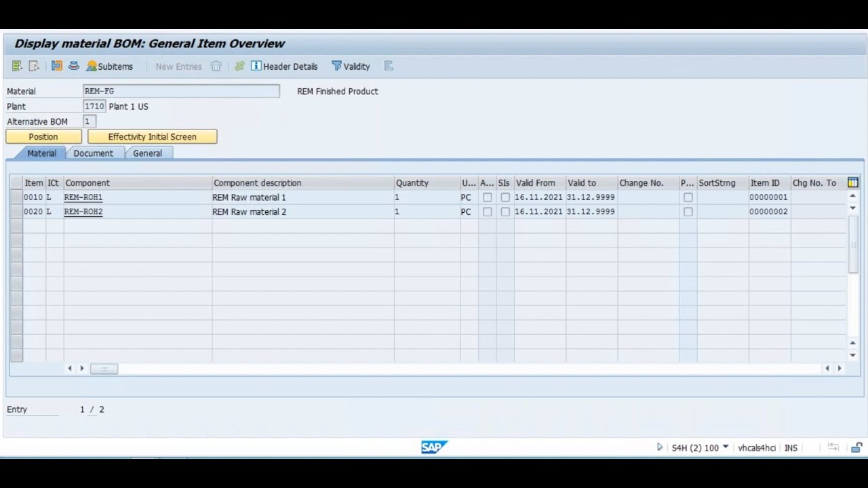
Task: Switch to the Material tab
Action: coord(41,153)
